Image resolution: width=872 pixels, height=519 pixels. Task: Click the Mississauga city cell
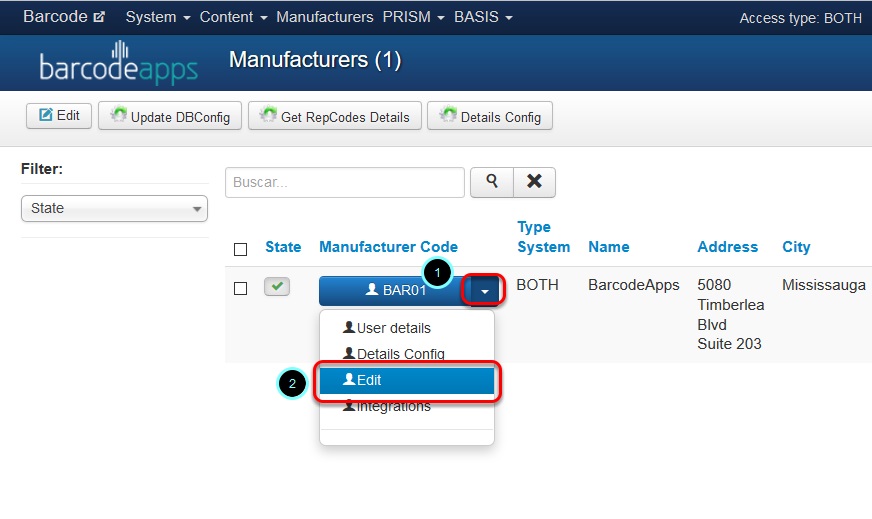tap(824, 285)
